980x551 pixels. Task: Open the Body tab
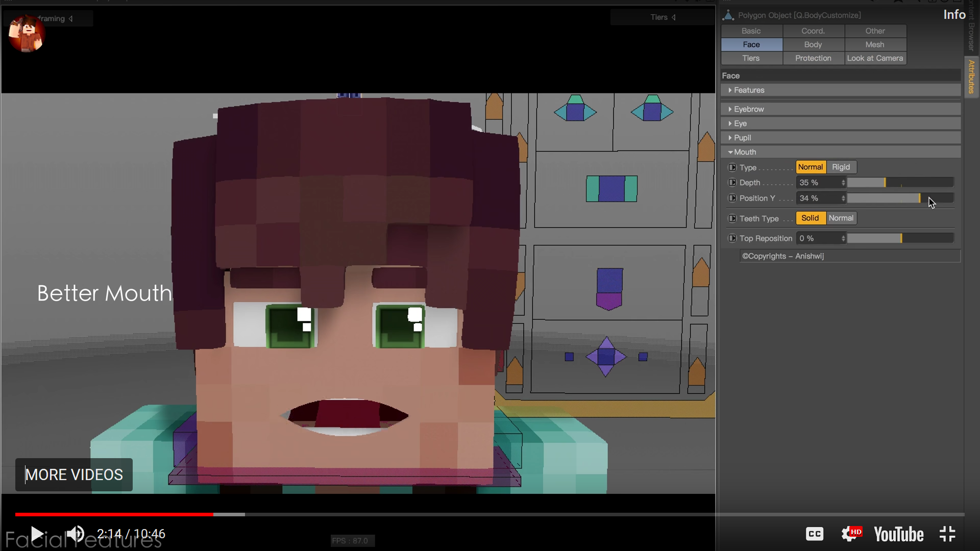click(x=813, y=44)
